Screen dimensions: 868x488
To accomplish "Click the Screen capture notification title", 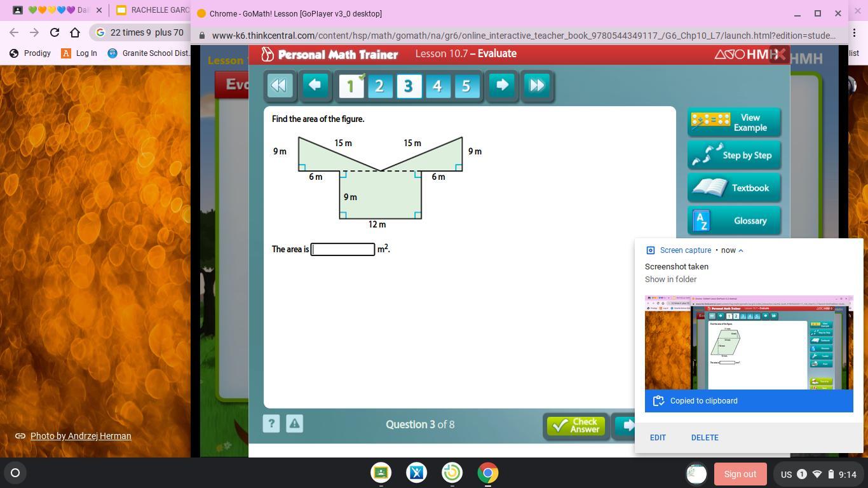I will pos(686,250).
